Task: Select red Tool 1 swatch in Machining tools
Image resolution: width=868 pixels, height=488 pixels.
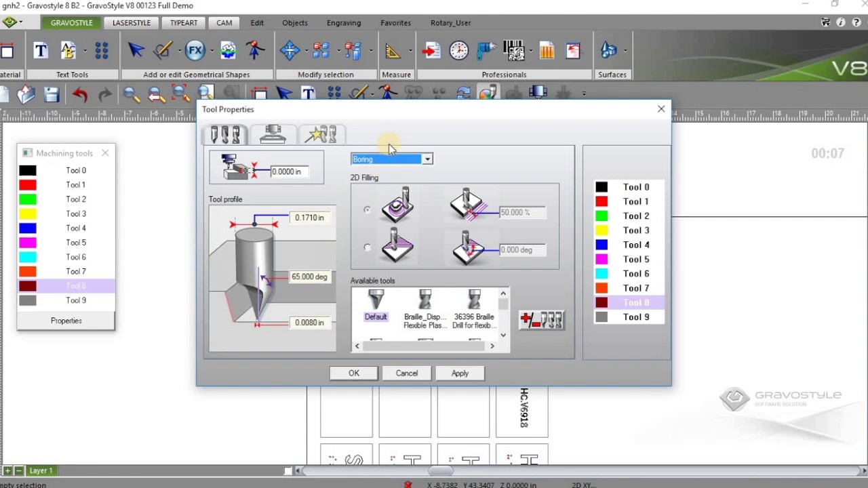Action: [28, 185]
